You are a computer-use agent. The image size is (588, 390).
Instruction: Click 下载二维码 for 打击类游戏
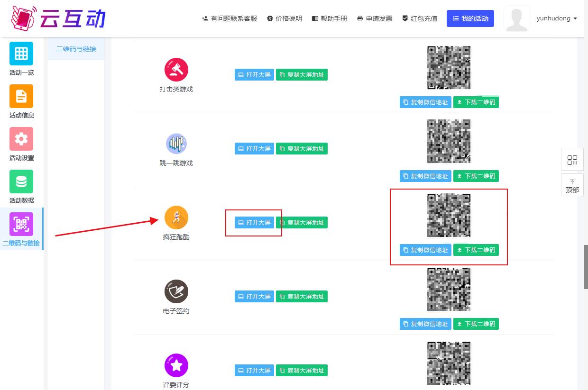coord(476,102)
